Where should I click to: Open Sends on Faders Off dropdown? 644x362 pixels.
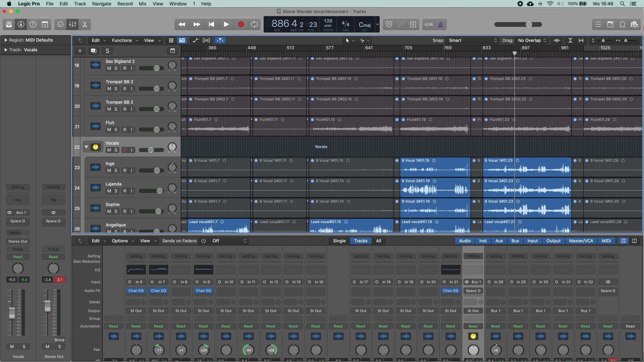(229, 241)
